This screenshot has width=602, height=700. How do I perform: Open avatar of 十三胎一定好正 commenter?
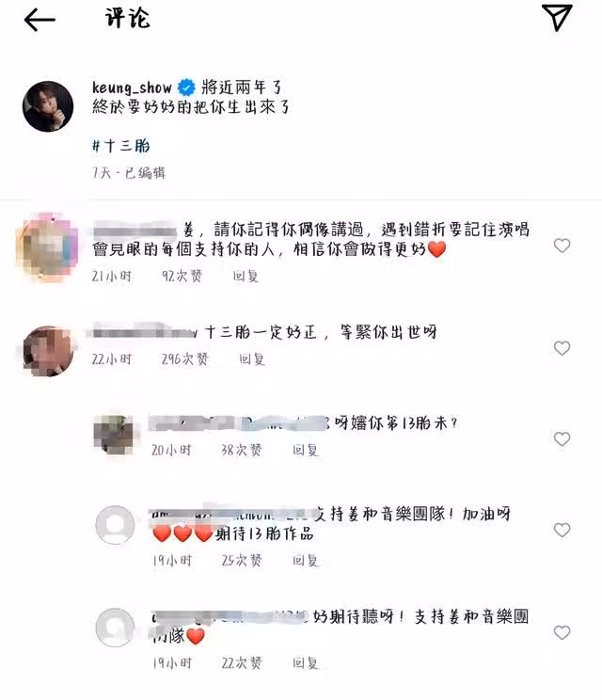(48, 351)
